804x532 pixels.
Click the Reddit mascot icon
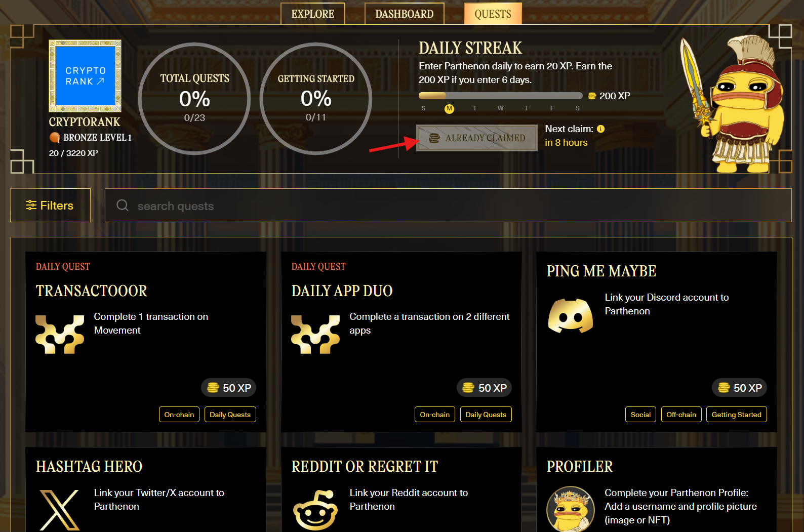315,510
